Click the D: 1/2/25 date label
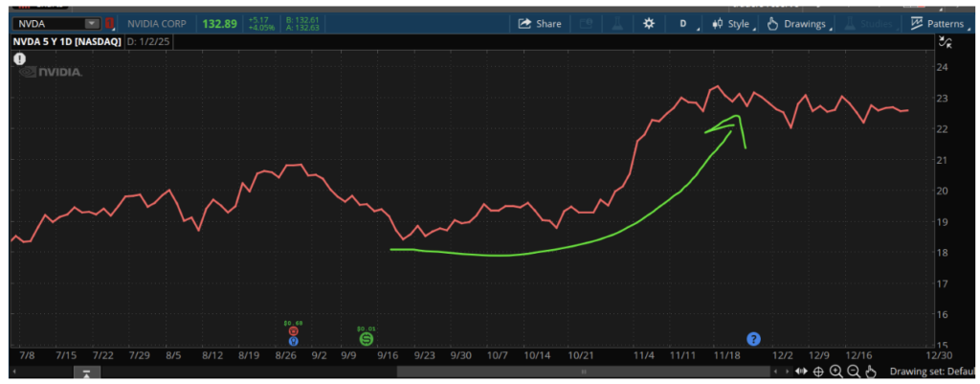This screenshot has width=980, height=384. click(x=148, y=42)
